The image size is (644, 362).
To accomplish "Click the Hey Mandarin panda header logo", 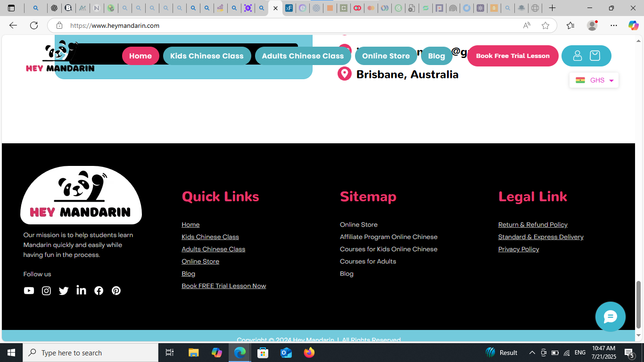I will (60, 56).
